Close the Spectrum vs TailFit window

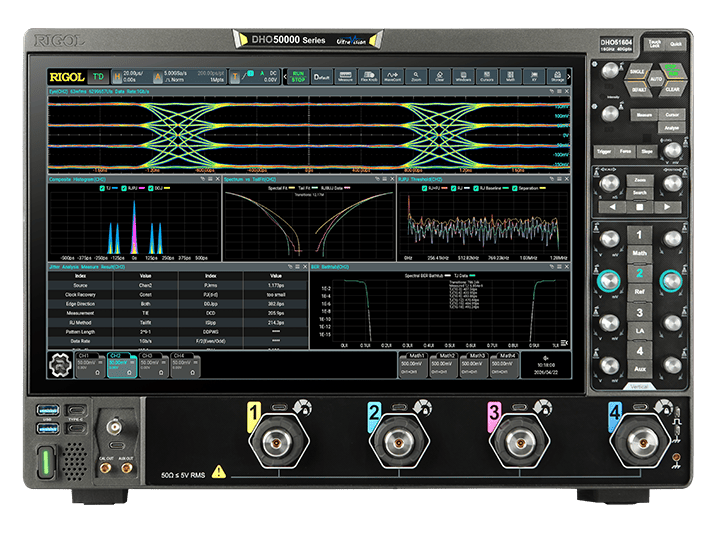point(392,179)
